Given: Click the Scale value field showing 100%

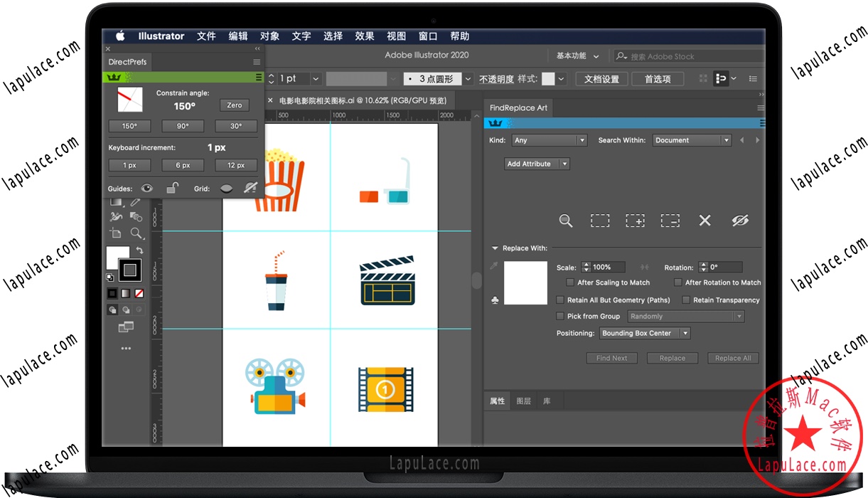Looking at the screenshot, I should point(604,267).
